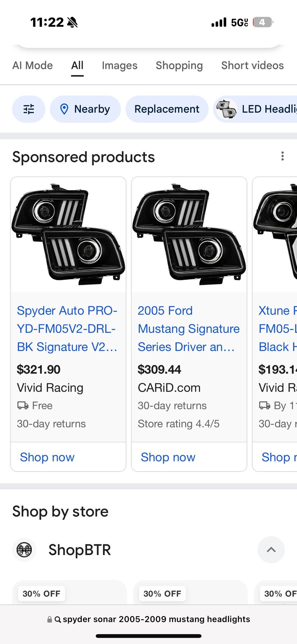The height and width of the screenshot is (644, 297).
Task: Tap the free shipping truck icon
Action: coord(21,406)
